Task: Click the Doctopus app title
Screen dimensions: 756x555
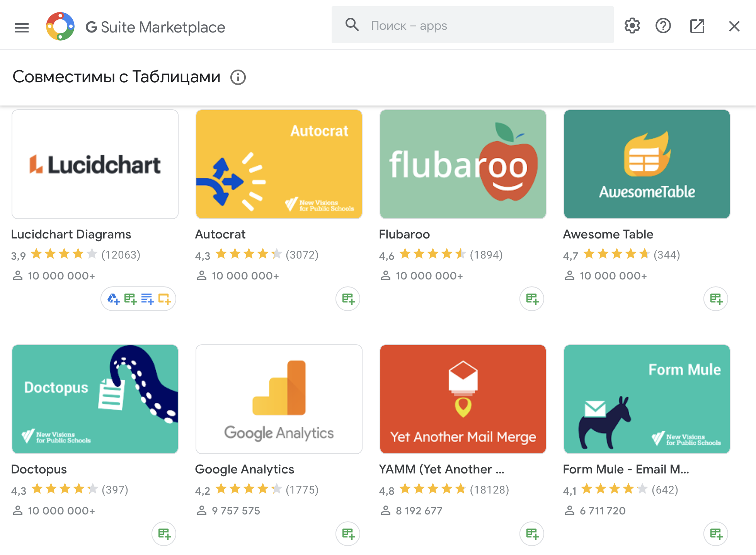Action: (39, 469)
